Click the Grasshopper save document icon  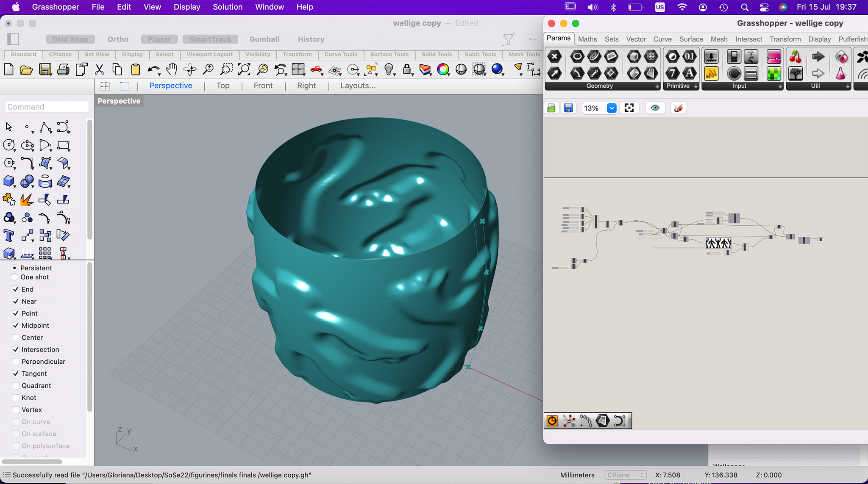568,108
